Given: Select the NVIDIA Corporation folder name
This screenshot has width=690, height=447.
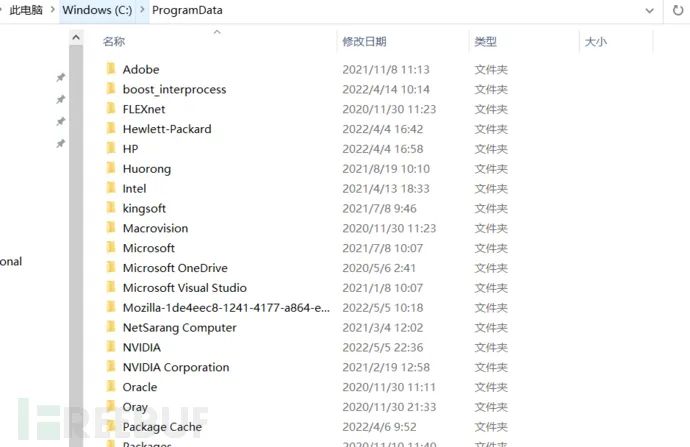Looking at the screenshot, I should pyautogui.click(x=176, y=367).
